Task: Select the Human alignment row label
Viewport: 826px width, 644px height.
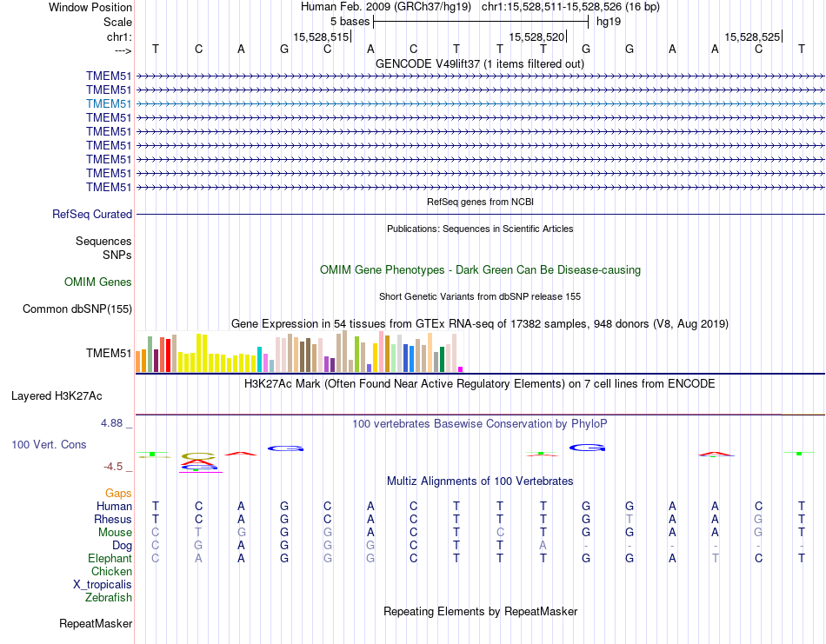Action: [114, 507]
